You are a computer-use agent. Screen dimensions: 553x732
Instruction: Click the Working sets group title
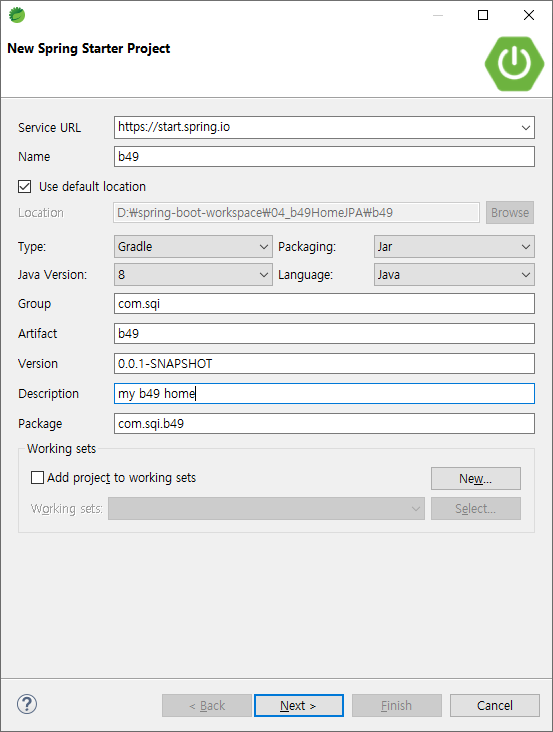pos(62,449)
